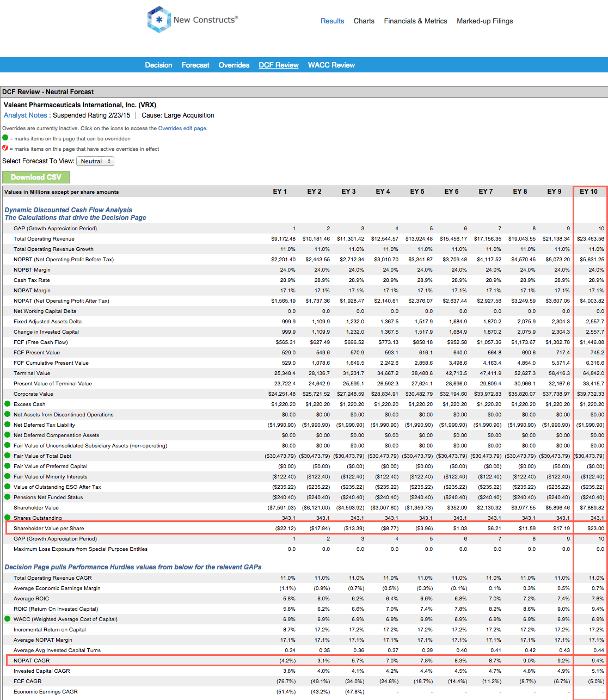The width and height of the screenshot is (608, 700).
Task: Click override dot for Value of Outstanding ESO After Tax
Action: 7,487
